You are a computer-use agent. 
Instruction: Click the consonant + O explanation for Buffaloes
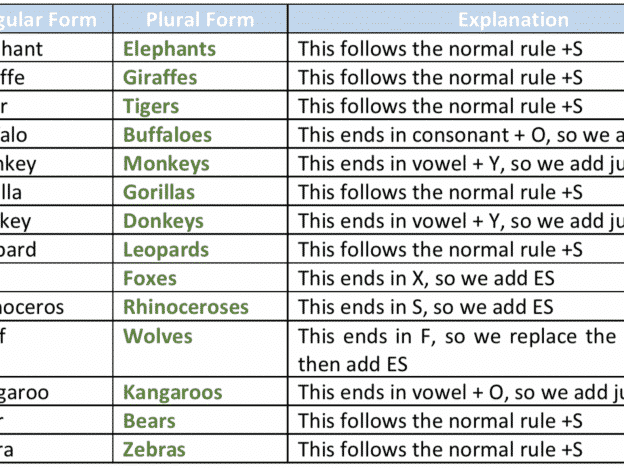(x=461, y=135)
